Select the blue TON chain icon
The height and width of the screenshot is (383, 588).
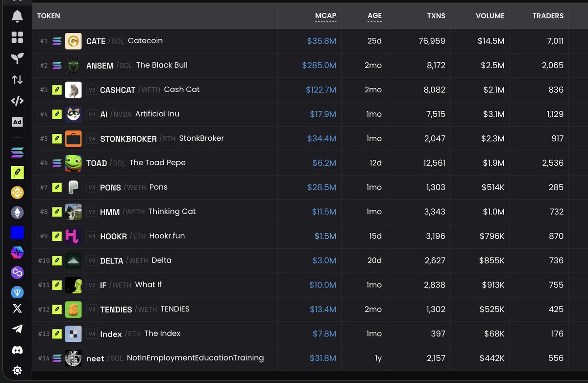(17, 292)
